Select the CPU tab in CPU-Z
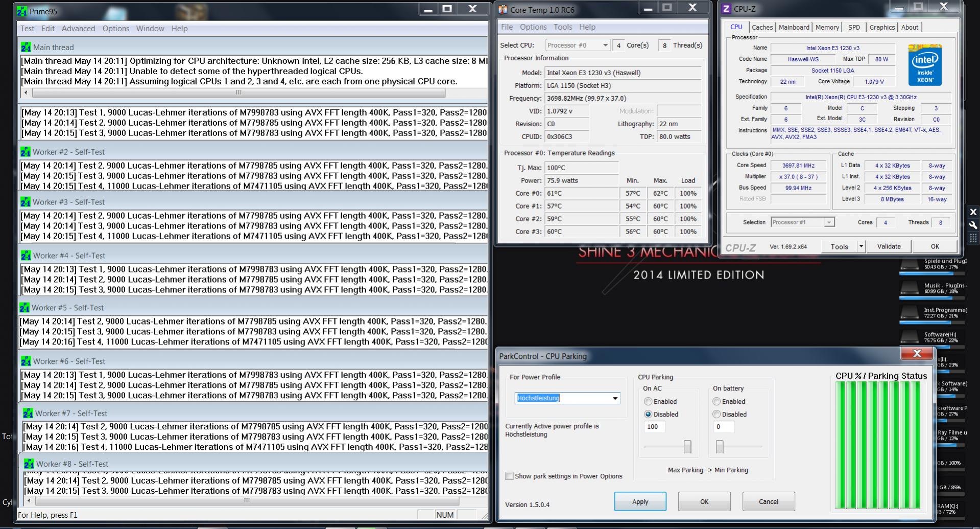The height and width of the screenshot is (529, 980). [x=736, y=27]
